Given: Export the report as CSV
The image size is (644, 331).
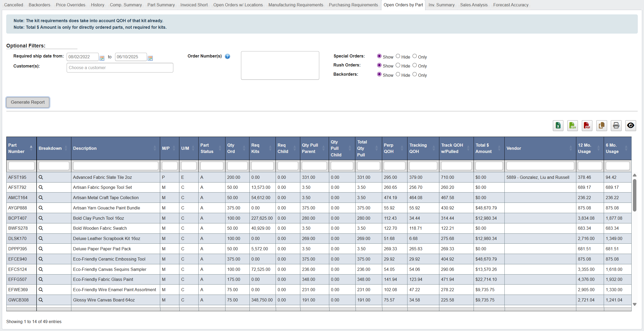Looking at the screenshot, I should tap(572, 126).
